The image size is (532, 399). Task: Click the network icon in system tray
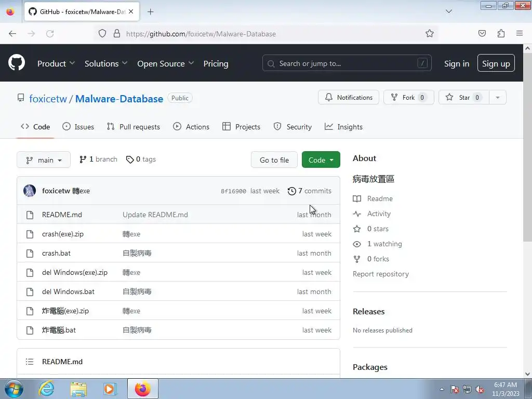(x=467, y=389)
